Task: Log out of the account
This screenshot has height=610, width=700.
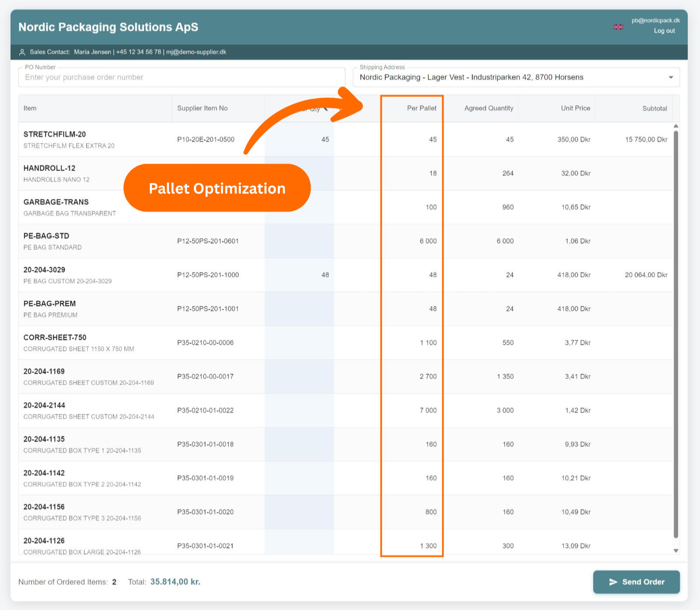Action: [x=664, y=31]
